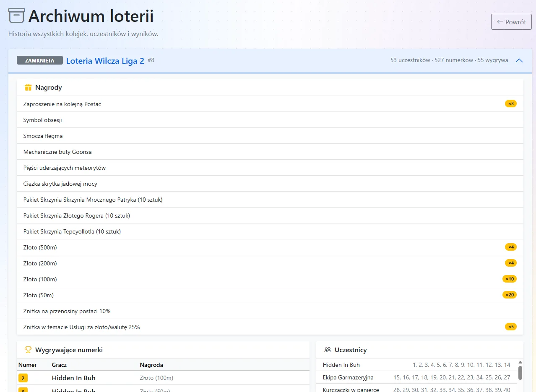Image resolution: width=536 pixels, height=392 pixels.
Task: Click the yellow number 2 winning badge
Action: [23, 378]
